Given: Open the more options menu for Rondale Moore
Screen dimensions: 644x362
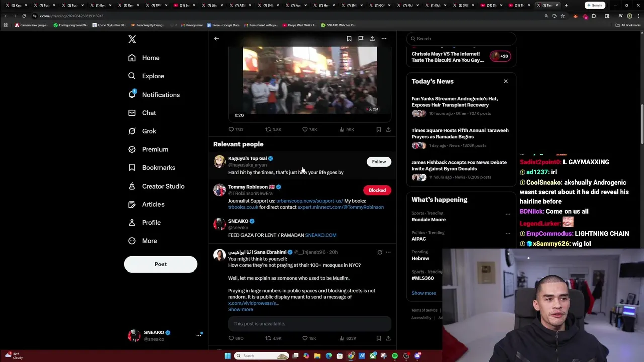Looking at the screenshot, I should pyautogui.click(x=508, y=214).
